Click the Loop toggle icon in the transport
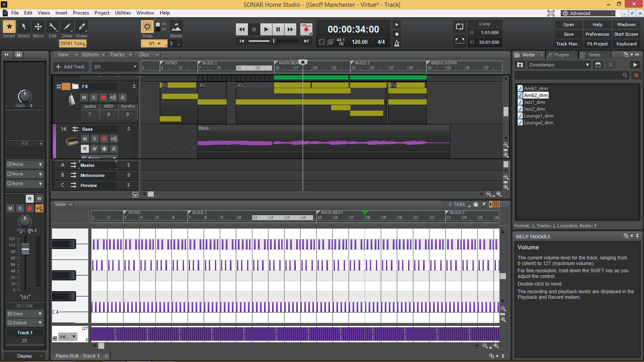644x362 pixels. (x=460, y=27)
